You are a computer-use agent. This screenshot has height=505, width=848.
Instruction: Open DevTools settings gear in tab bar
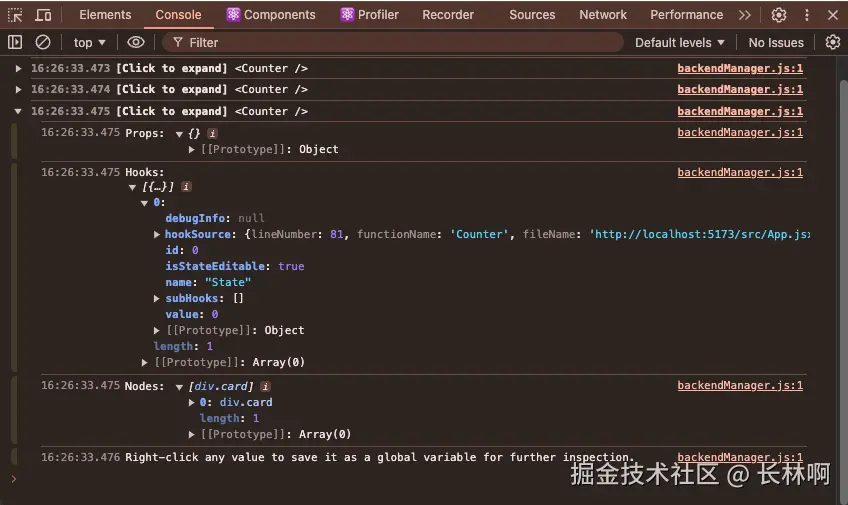[779, 15]
